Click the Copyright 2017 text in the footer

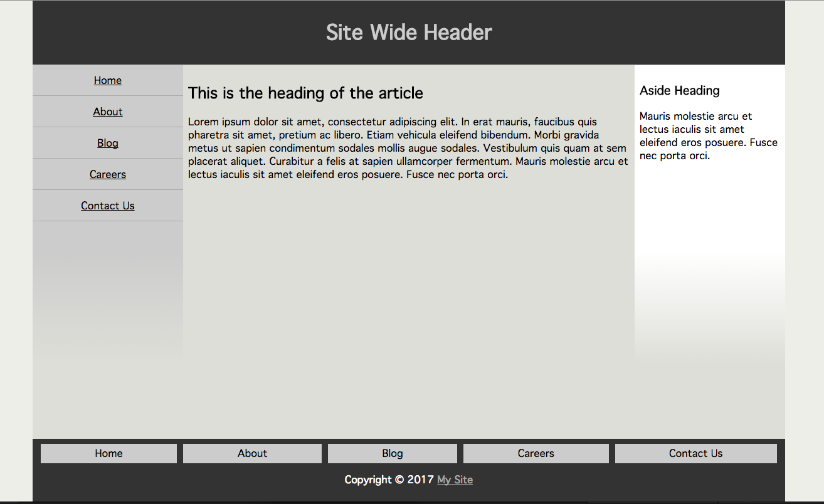(x=389, y=480)
